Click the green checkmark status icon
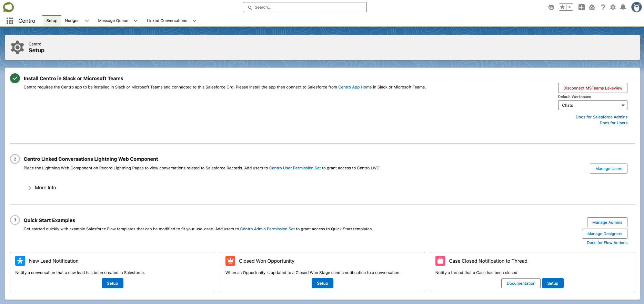 pos(15,78)
